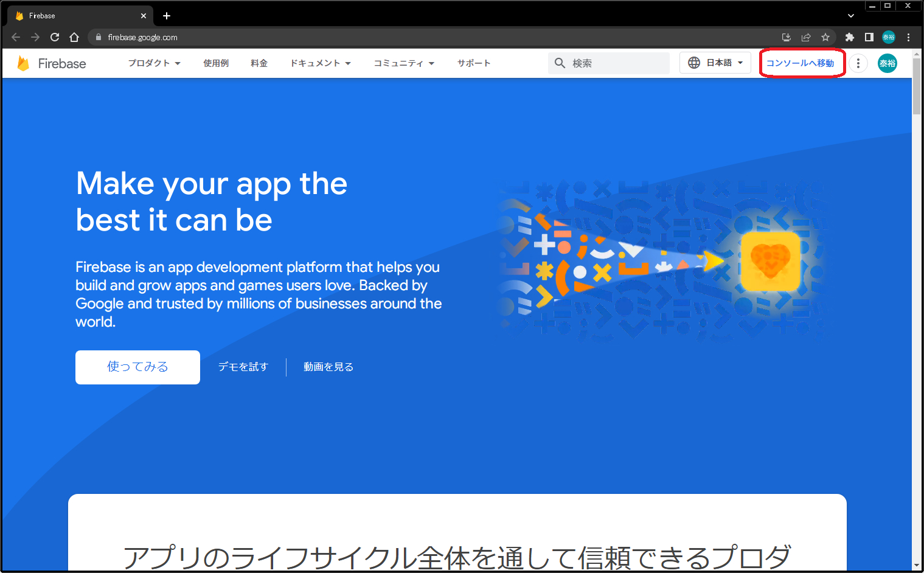This screenshot has height=573, width=924.
Task: Click the browser forward arrow
Action: point(35,37)
